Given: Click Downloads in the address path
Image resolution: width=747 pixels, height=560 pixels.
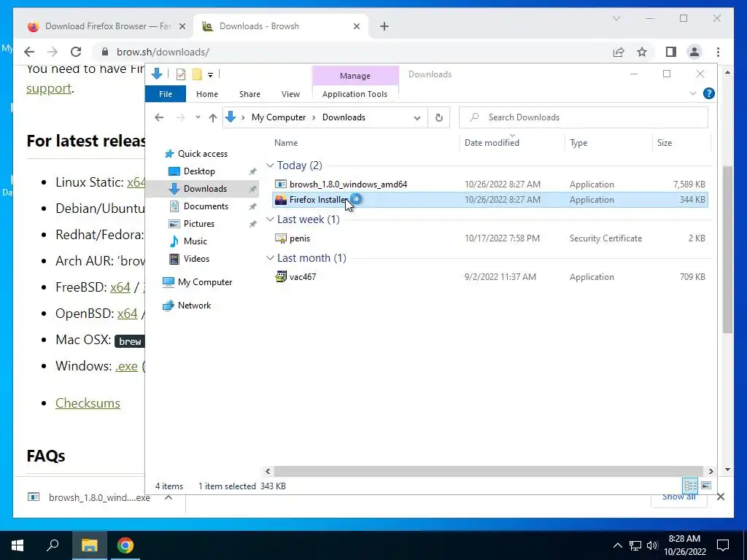Looking at the screenshot, I should (344, 117).
